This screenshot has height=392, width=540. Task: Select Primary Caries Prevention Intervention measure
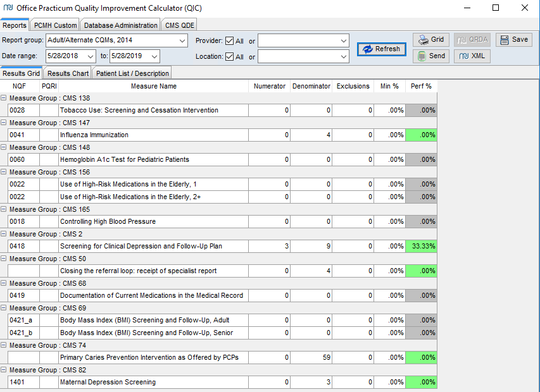pos(222,358)
